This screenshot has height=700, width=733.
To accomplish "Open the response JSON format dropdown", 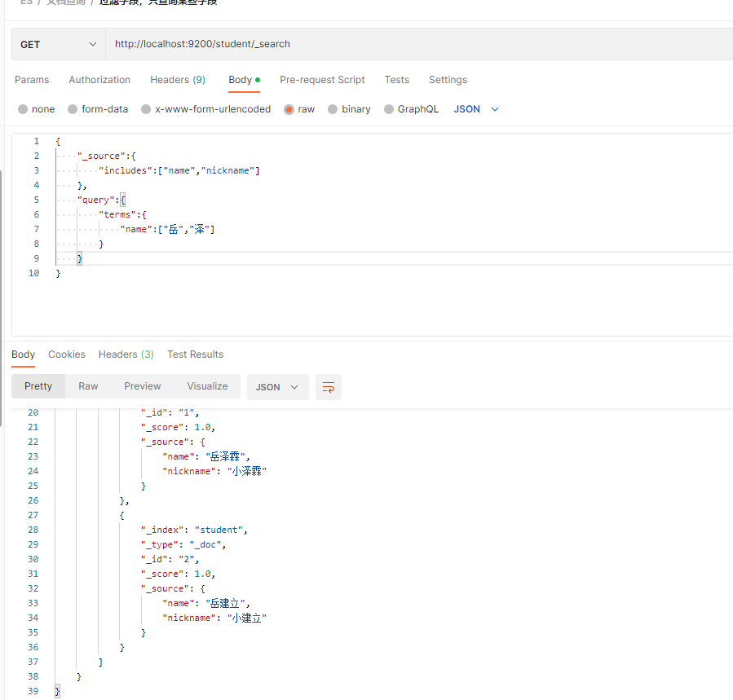I will (x=277, y=387).
